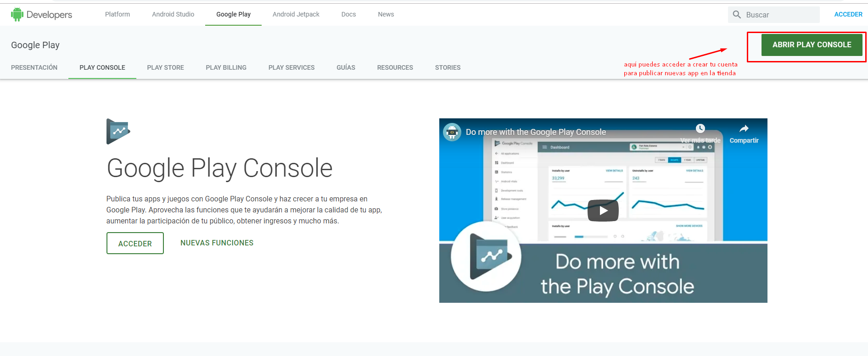Click the Ver más tarde clock icon
Image resolution: width=868 pixels, height=356 pixels.
pyautogui.click(x=700, y=128)
